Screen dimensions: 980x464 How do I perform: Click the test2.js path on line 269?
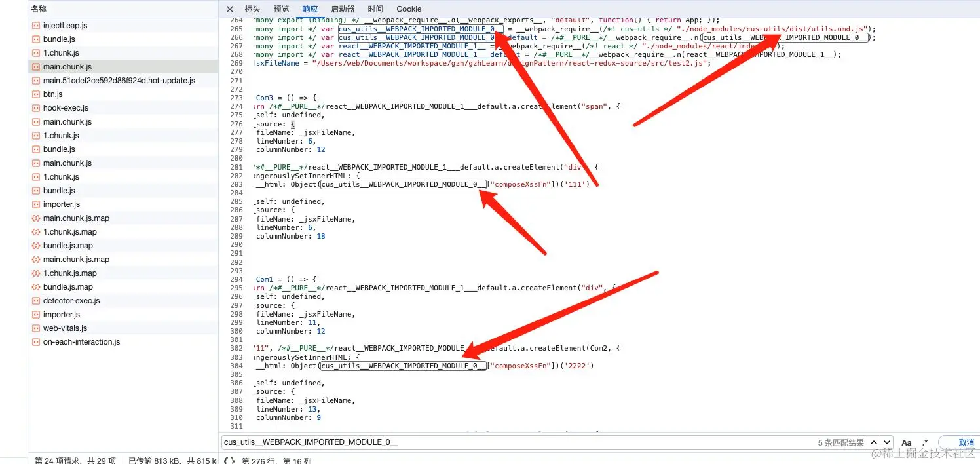(x=511, y=63)
